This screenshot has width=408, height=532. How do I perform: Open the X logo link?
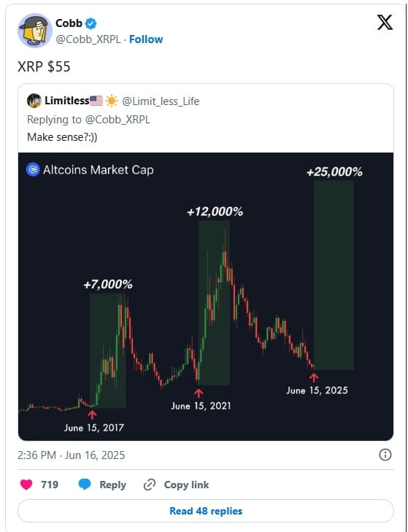(385, 23)
